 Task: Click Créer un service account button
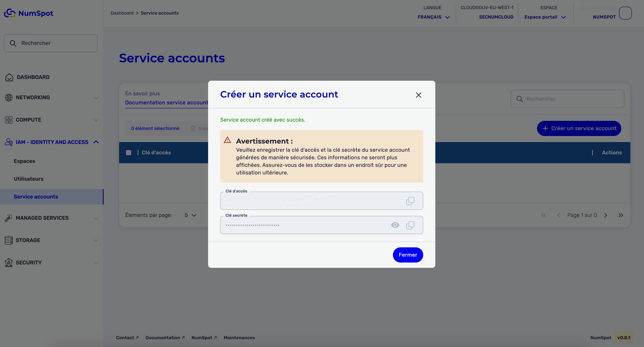pos(579,128)
